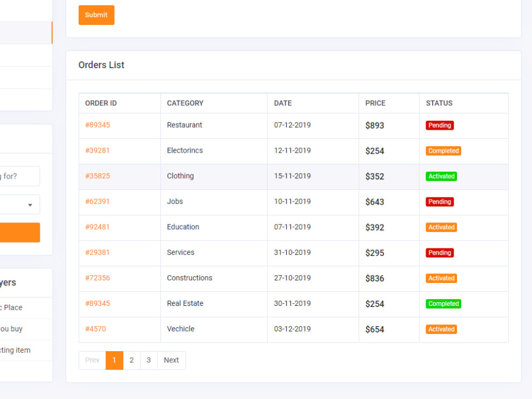Click the Activated badge for Vechicle order
The height and width of the screenshot is (399, 532).
[x=442, y=329]
